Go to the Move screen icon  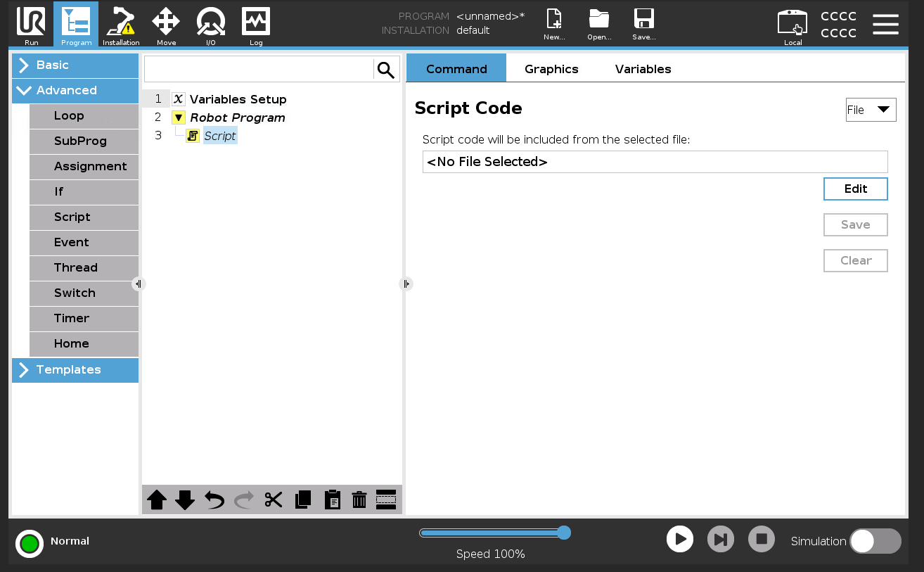click(166, 25)
